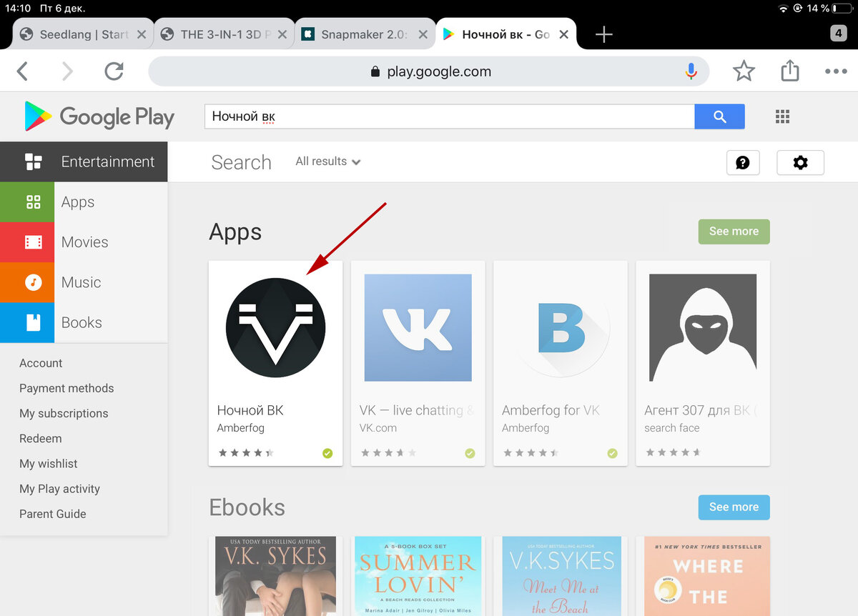858x616 pixels.
Task: Open a new tab with plus icon
Action: tap(604, 34)
